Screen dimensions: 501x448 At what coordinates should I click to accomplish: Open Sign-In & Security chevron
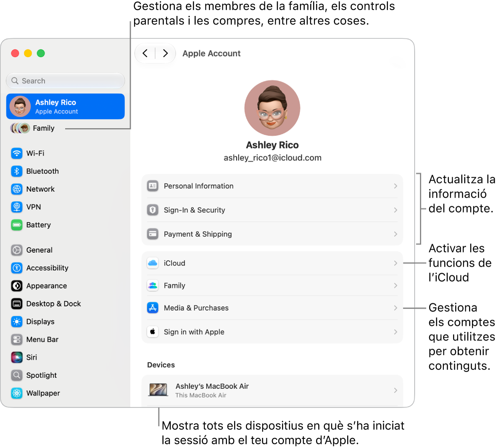point(396,210)
